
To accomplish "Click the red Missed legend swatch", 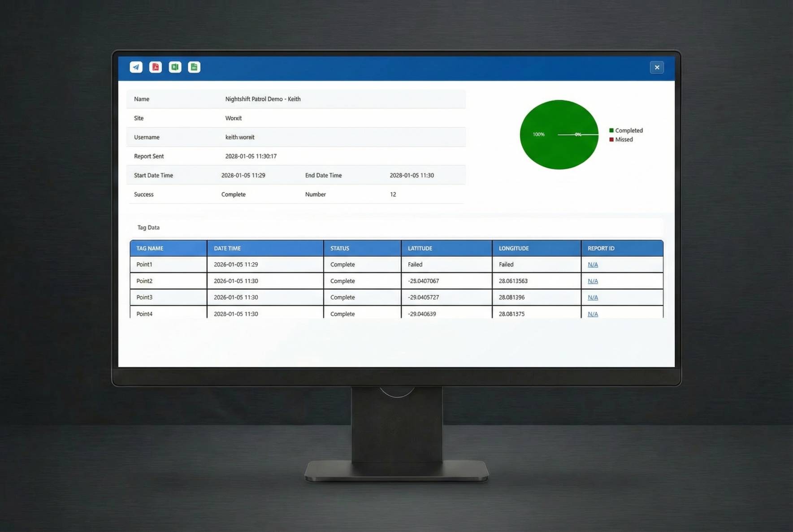I will point(611,140).
